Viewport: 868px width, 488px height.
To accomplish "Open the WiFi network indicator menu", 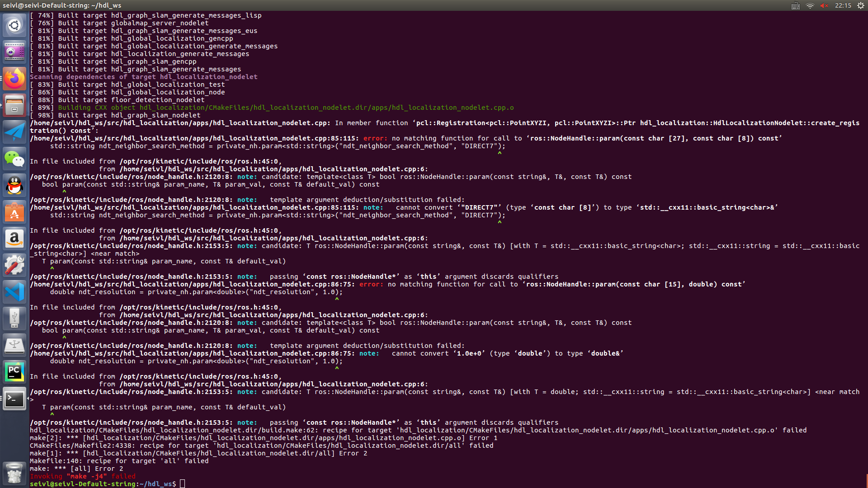I will pos(809,6).
